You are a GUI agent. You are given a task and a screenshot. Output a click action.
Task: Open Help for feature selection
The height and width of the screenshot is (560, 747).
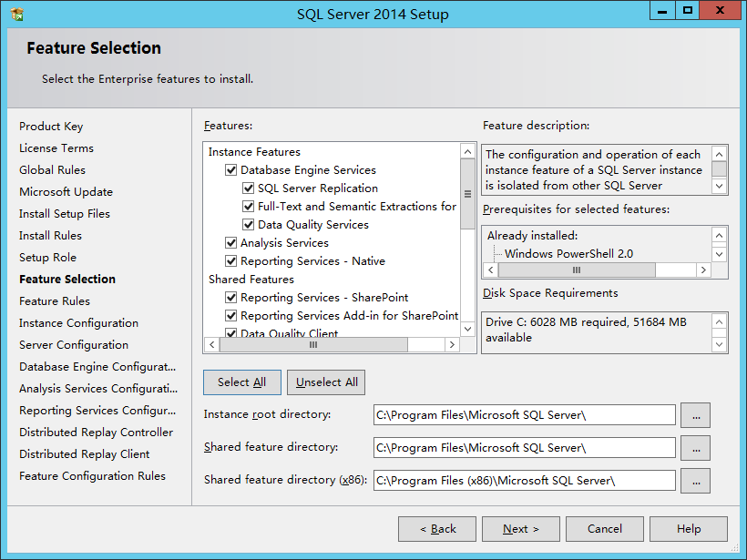pyautogui.click(x=689, y=529)
